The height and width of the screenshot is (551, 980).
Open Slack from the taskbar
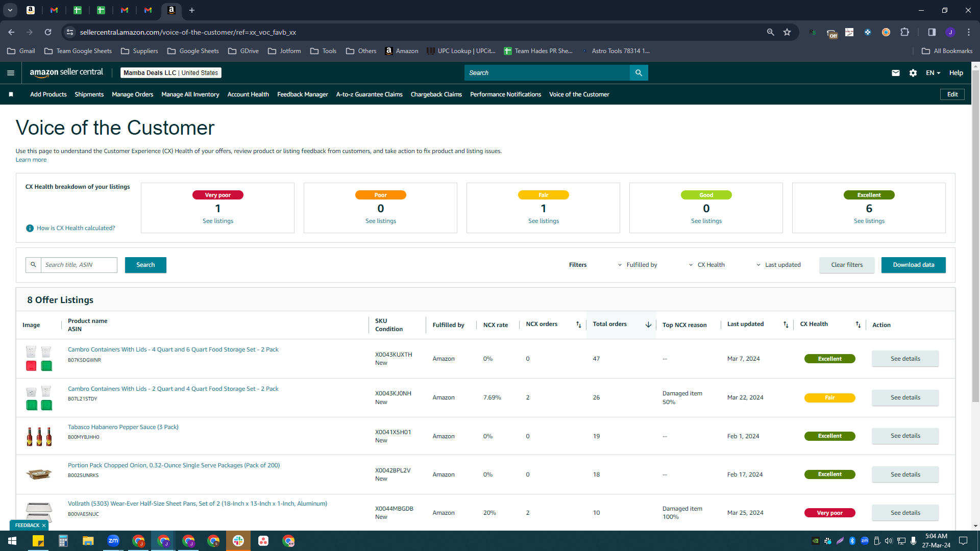[238, 541]
